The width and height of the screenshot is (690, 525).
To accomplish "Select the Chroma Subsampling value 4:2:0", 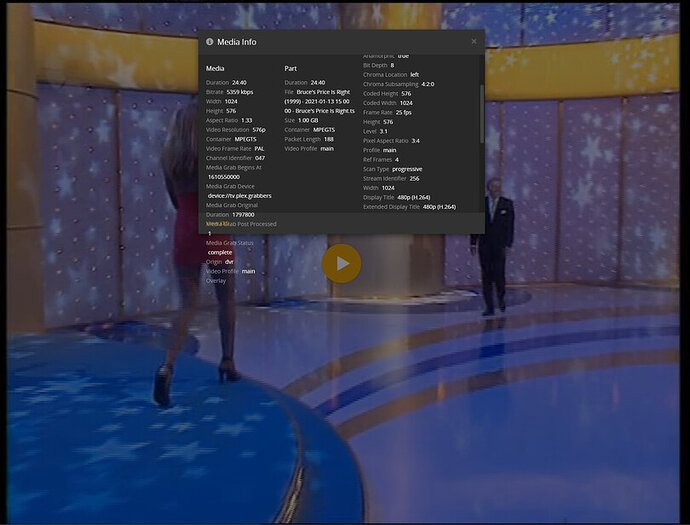I will (x=428, y=84).
